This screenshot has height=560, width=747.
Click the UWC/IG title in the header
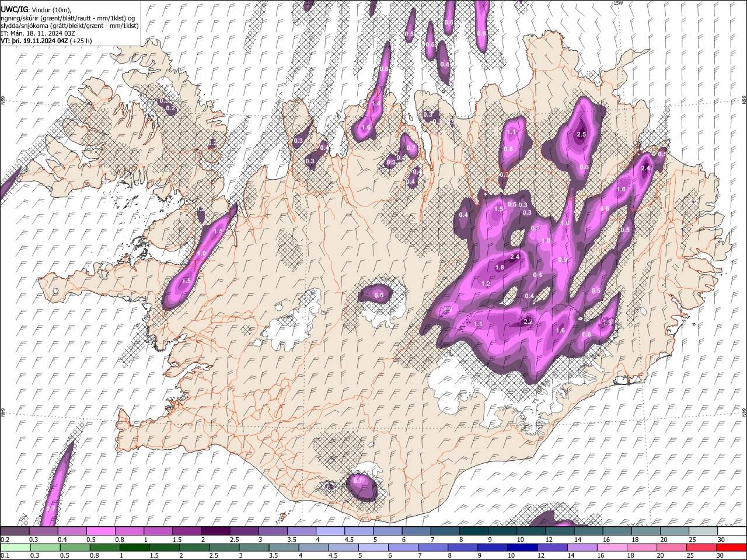coord(13,9)
